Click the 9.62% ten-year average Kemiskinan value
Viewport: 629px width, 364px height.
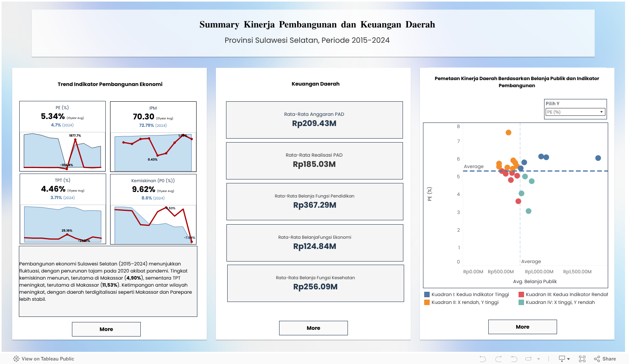[143, 189]
